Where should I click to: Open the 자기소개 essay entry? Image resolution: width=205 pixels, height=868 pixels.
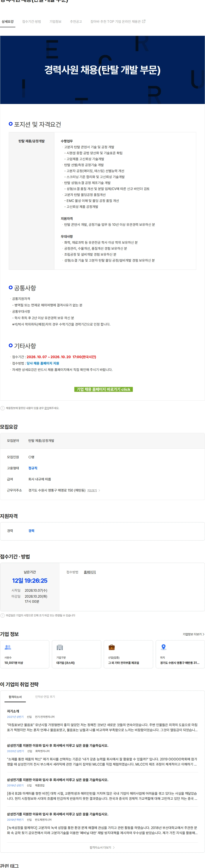pos(102,721)
